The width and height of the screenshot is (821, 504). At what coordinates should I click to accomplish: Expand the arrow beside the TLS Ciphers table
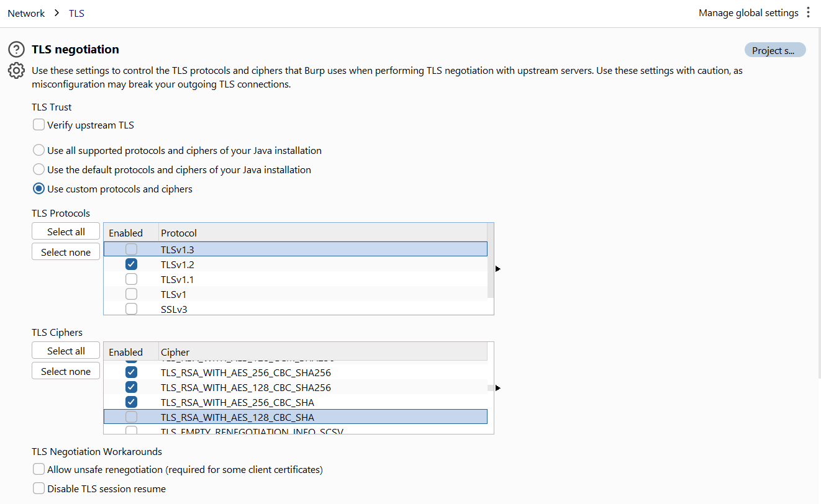[498, 388]
